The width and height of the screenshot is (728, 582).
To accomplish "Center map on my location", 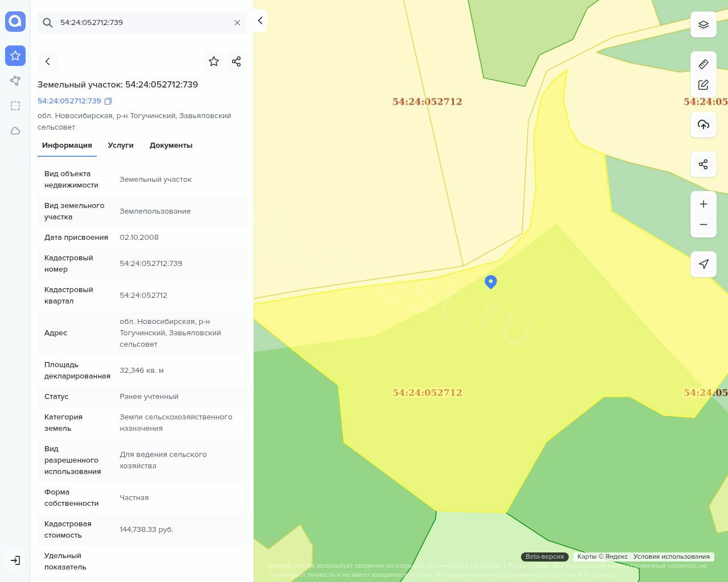I will pos(703,264).
